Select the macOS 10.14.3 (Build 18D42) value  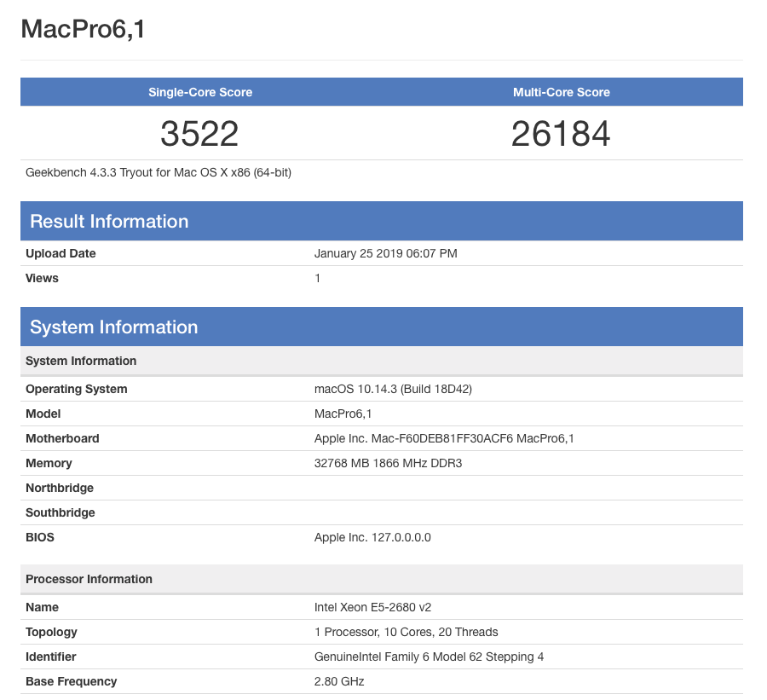coord(393,389)
